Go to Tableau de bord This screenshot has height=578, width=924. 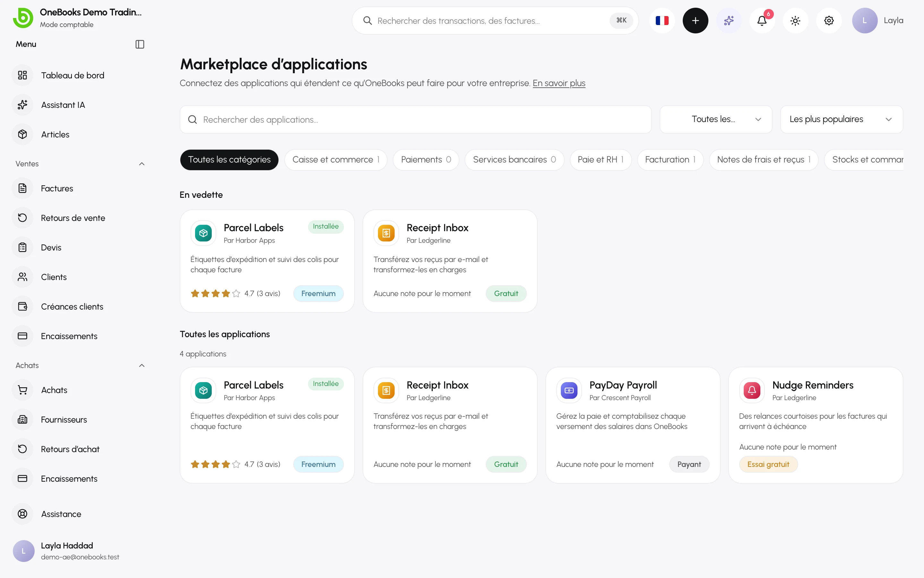(78, 75)
